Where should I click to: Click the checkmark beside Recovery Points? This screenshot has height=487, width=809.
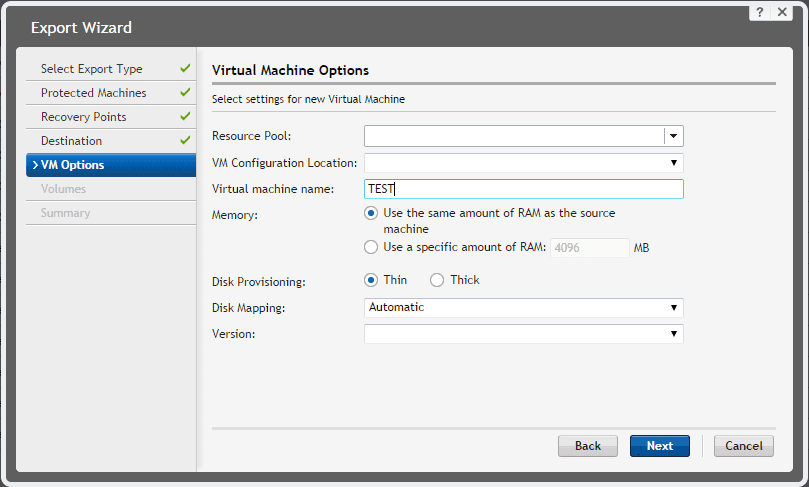pos(185,117)
